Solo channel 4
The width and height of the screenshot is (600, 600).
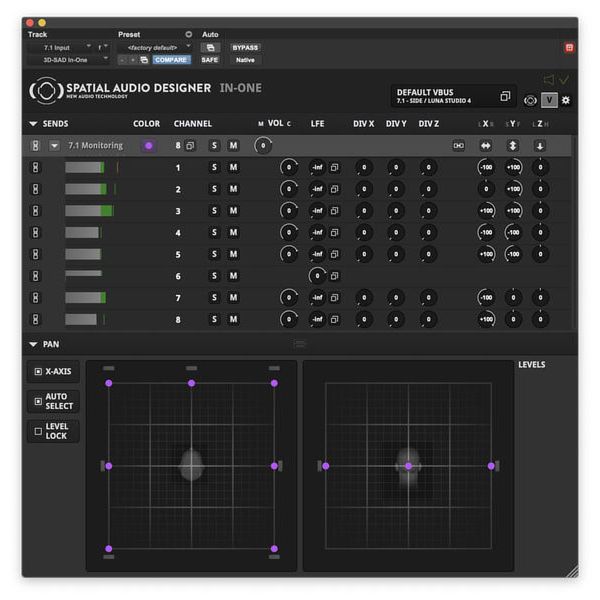(214, 232)
